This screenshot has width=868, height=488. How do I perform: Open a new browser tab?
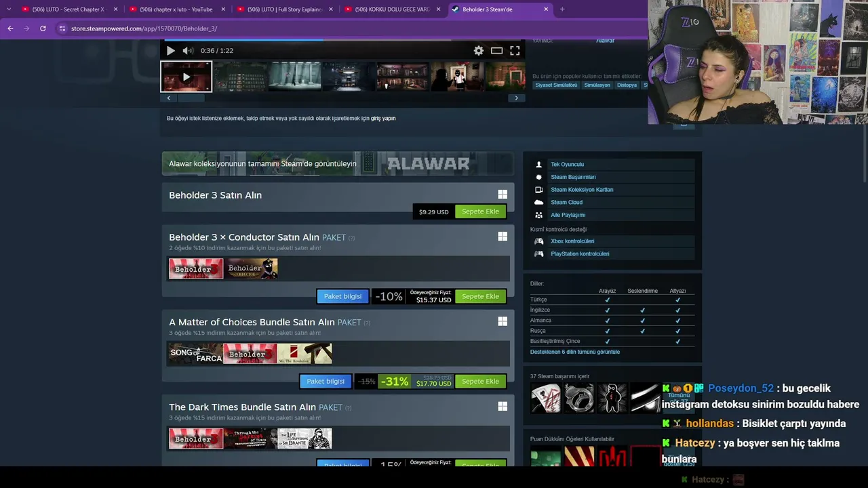coord(562,9)
